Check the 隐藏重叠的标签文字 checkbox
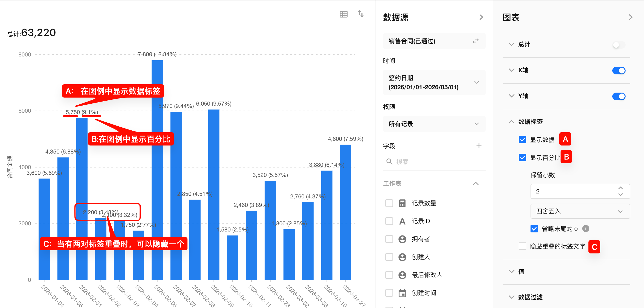 [522, 246]
